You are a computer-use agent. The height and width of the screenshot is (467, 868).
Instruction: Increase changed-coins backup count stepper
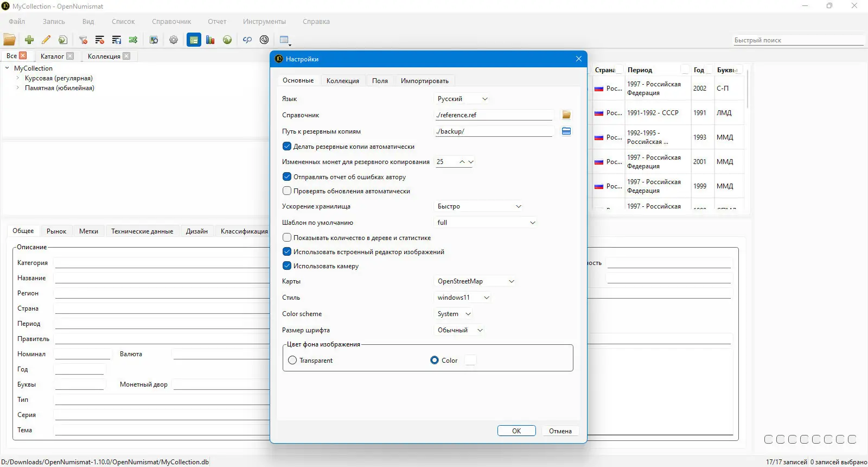(462, 162)
